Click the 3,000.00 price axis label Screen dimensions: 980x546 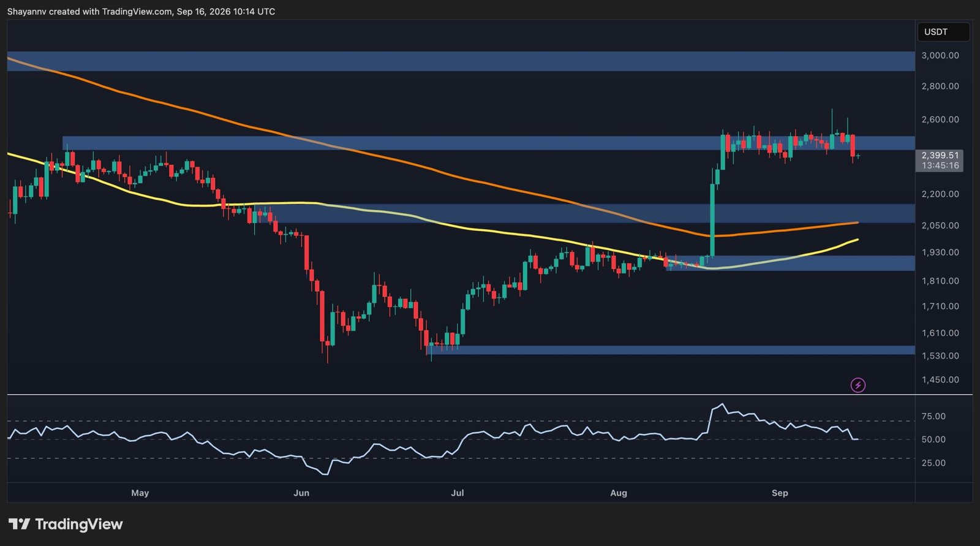pos(940,55)
